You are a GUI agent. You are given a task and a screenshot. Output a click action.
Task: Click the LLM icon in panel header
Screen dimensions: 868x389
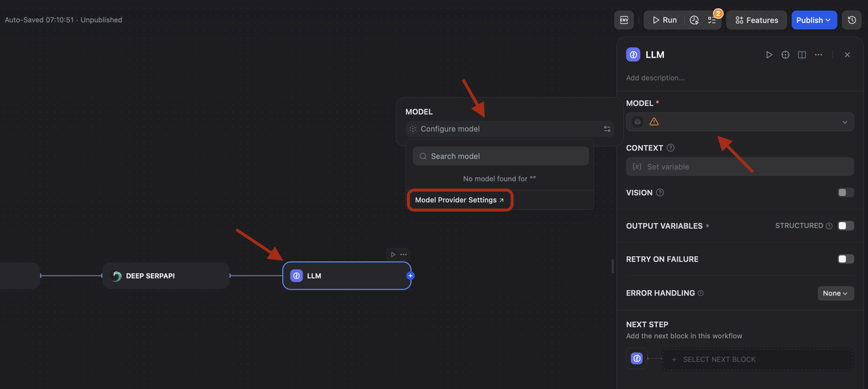click(x=633, y=55)
